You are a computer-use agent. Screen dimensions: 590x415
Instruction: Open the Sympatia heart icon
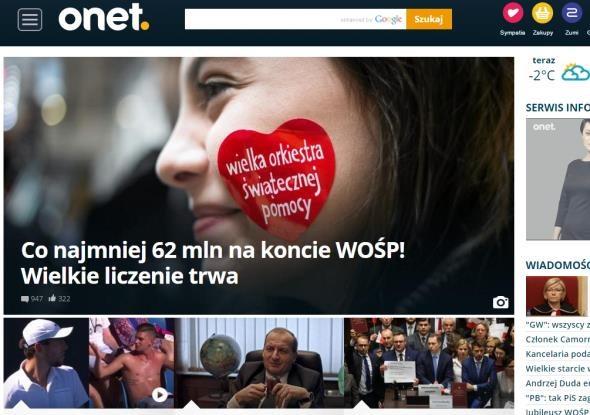point(513,13)
